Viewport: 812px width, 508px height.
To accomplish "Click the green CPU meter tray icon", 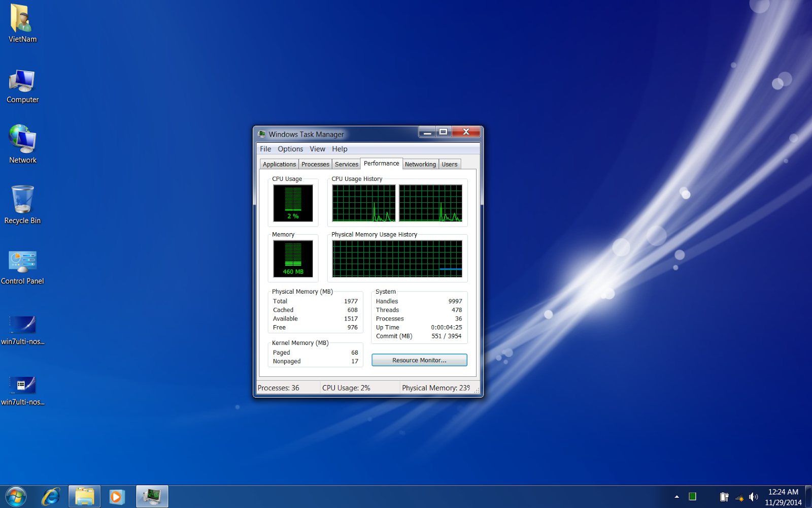I will point(692,496).
